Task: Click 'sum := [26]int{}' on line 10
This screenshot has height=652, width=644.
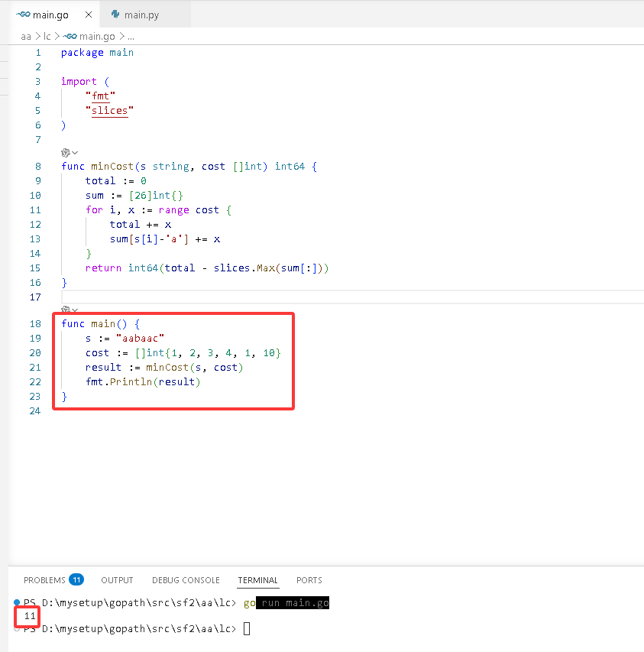Action: coord(134,196)
